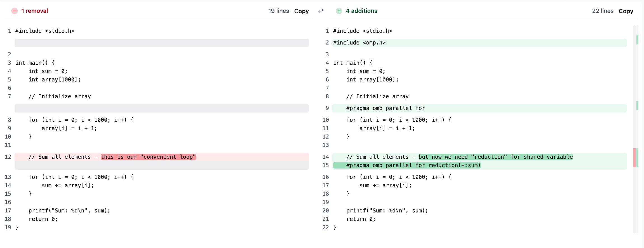Click right pane 'int array[1000];' line
This screenshot has width=644, height=248.
point(372,80)
